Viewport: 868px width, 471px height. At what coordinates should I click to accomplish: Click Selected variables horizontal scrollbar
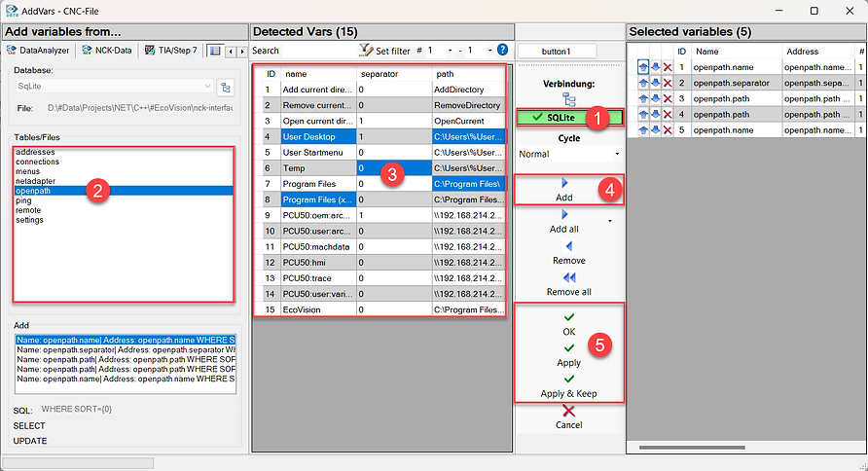692,448
